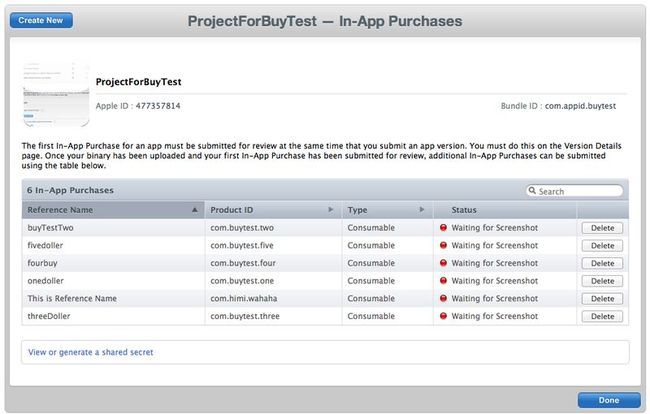
Task: Click the 6 In-App Purchases table title
Action: pyautogui.click(x=70, y=190)
